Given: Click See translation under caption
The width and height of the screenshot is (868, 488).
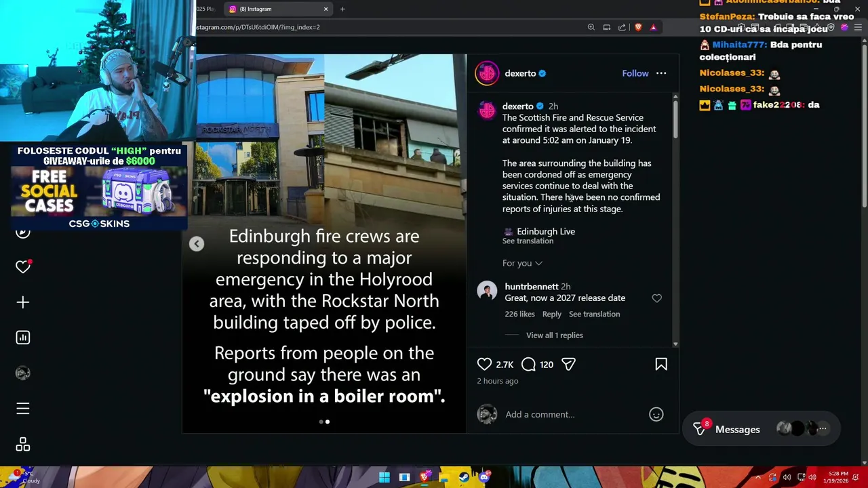Looking at the screenshot, I should pos(528,241).
